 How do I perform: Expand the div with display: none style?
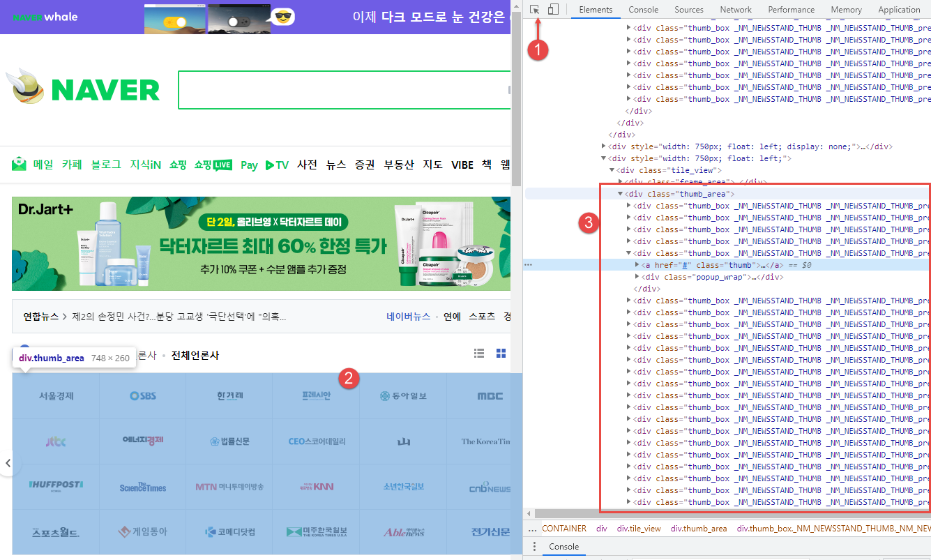click(x=604, y=146)
